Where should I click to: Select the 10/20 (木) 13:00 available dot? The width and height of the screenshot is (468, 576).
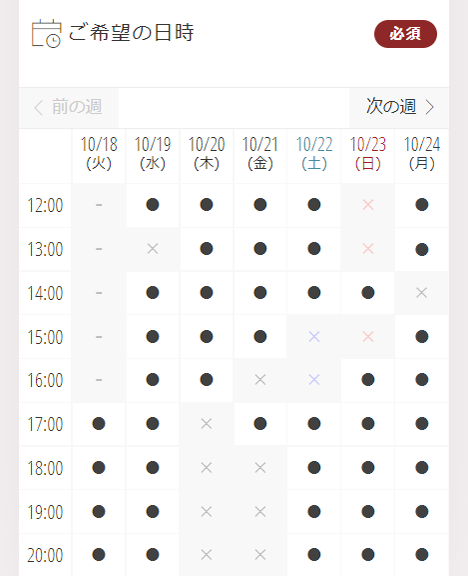pyautogui.click(x=206, y=249)
